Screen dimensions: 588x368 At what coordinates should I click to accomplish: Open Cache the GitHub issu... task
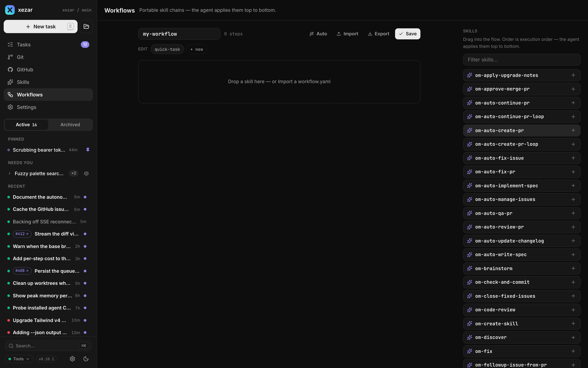click(48, 209)
